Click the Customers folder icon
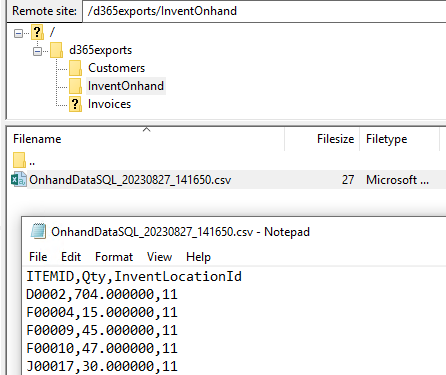Image resolution: width=446 pixels, height=375 pixels. tap(76, 68)
